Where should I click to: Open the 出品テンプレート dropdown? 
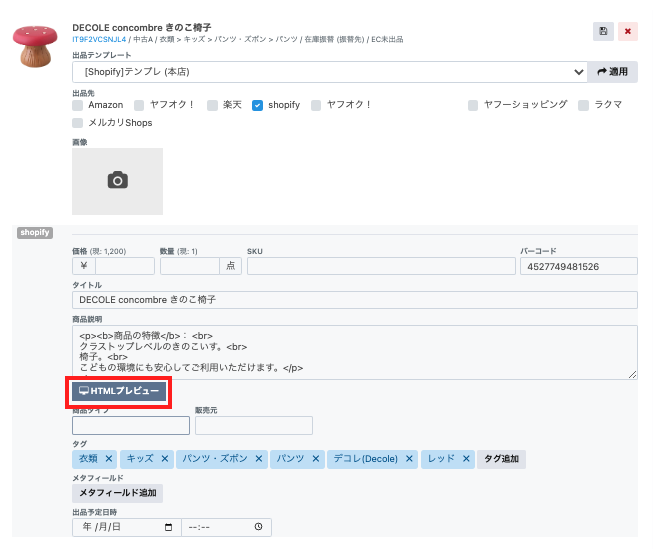point(330,72)
